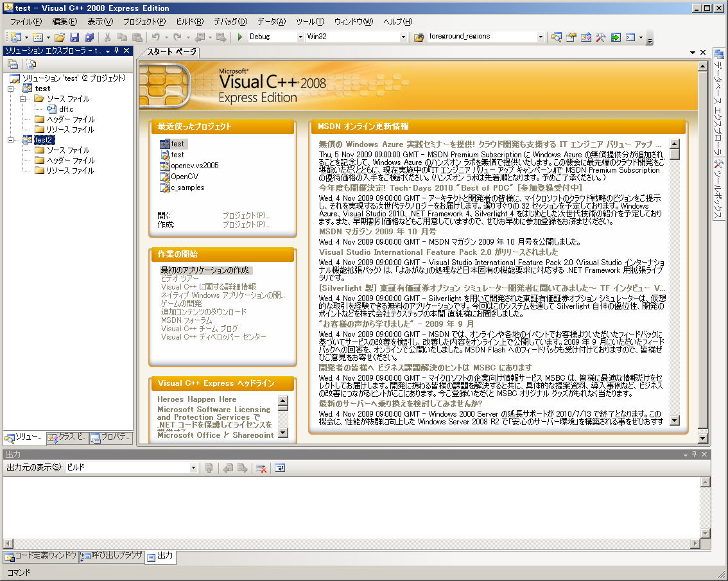Open the ビルド(B) menu
728x581 pixels.
click(189, 22)
